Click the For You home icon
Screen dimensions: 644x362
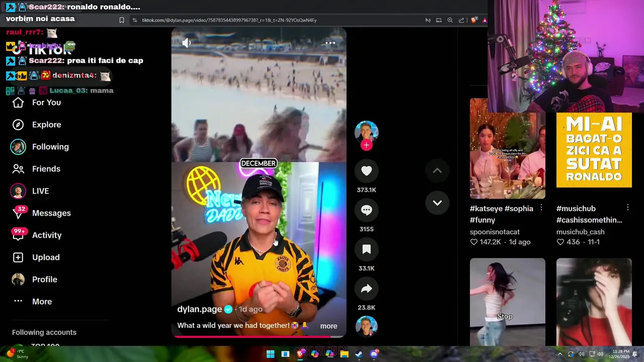pyautogui.click(x=18, y=103)
